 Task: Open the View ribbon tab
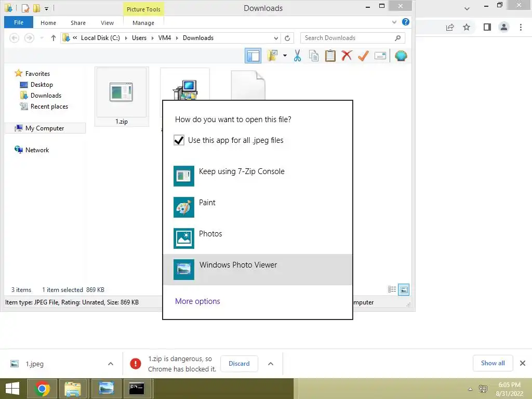pos(107,23)
